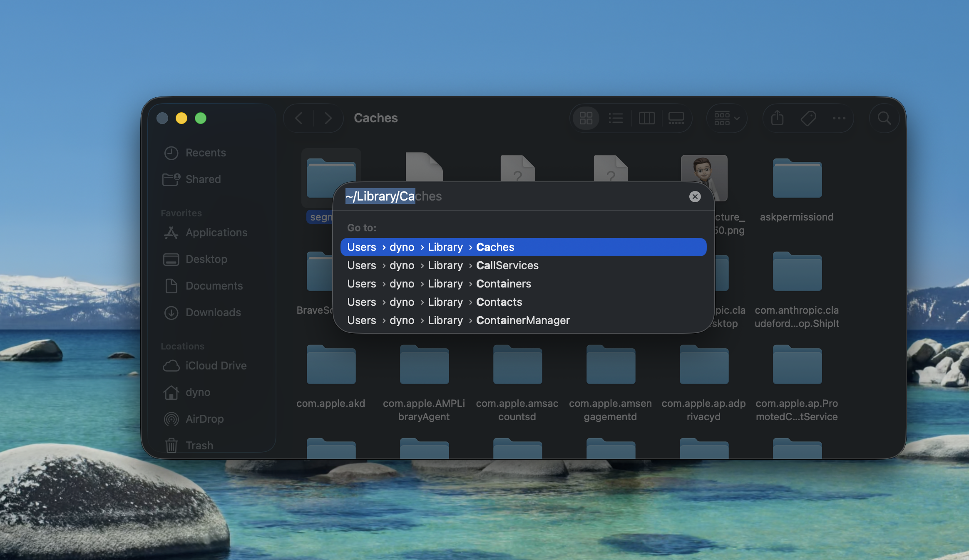Switch Finder to column view
This screenshot has width=969, height=560.
click(646, 118)
